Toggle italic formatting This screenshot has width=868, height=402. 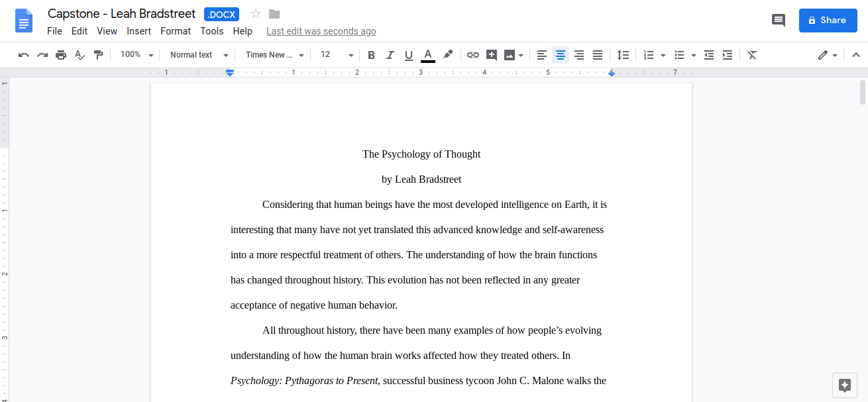tap(390, 55)
